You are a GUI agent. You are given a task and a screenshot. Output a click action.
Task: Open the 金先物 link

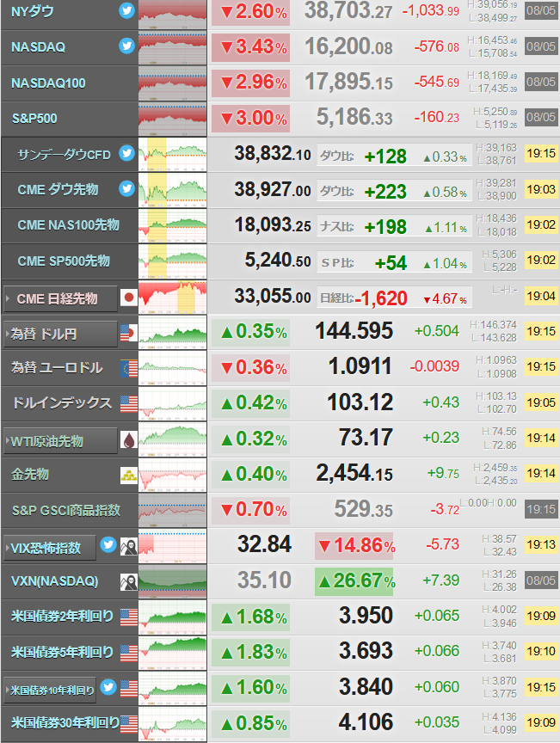tap(30, 474)
